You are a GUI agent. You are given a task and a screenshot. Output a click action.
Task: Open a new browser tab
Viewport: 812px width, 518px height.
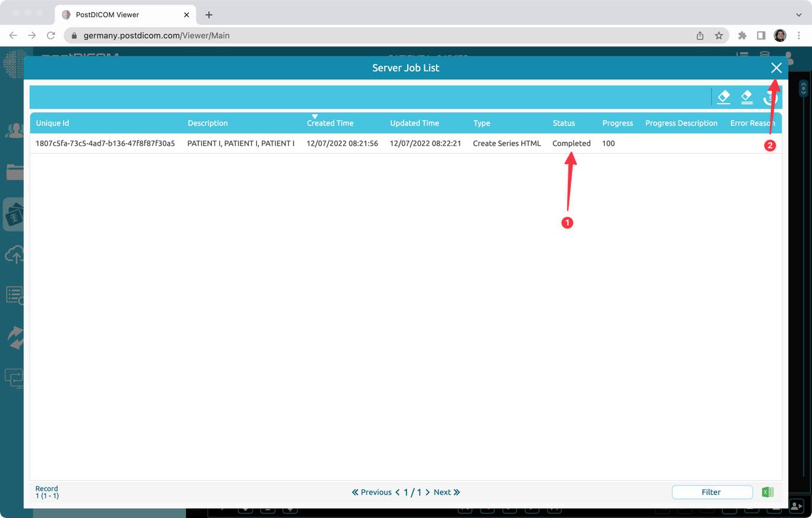coord(208,14)
